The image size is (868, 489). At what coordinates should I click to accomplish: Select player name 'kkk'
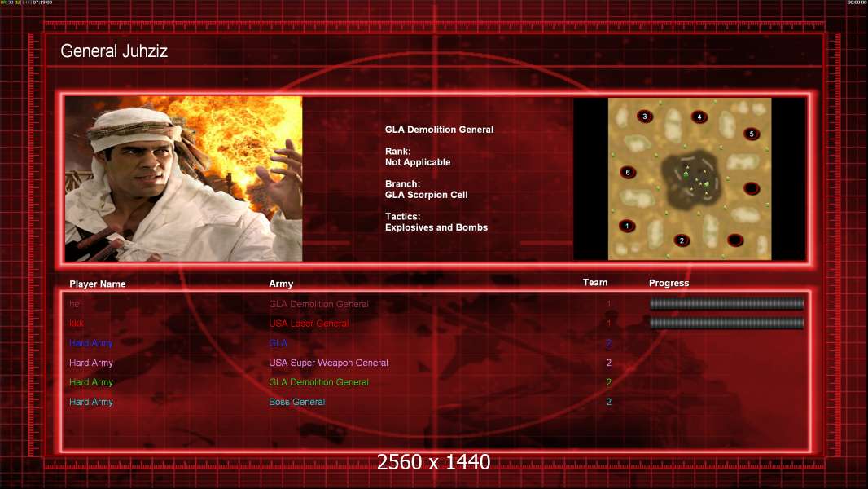click(x=77, y=324)
